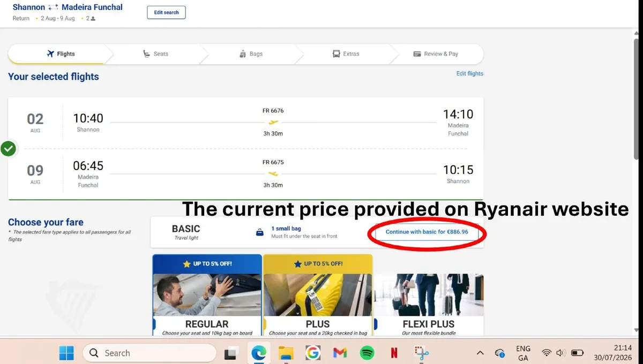Open Spotify from the taskbar
This screenshot has height=364, width=643.
pos(367,353)
